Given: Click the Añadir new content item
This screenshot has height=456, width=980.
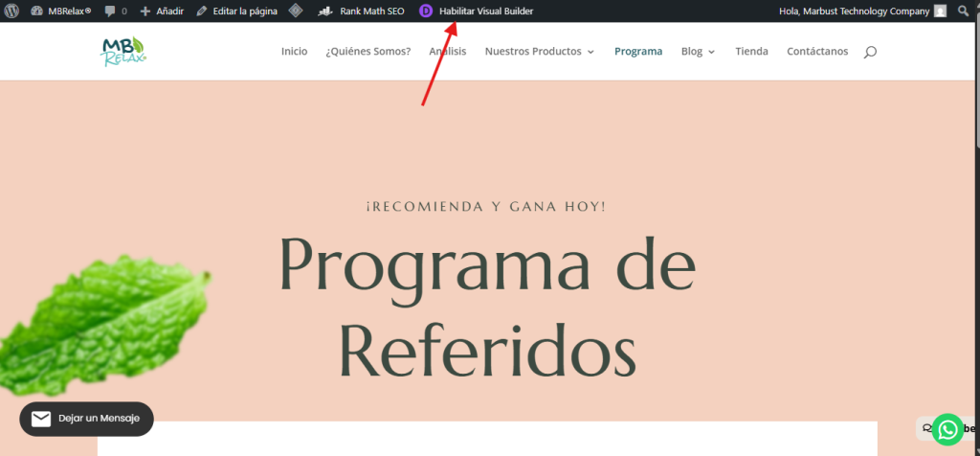Looking at the screenshot, I should tap(162, 11).
